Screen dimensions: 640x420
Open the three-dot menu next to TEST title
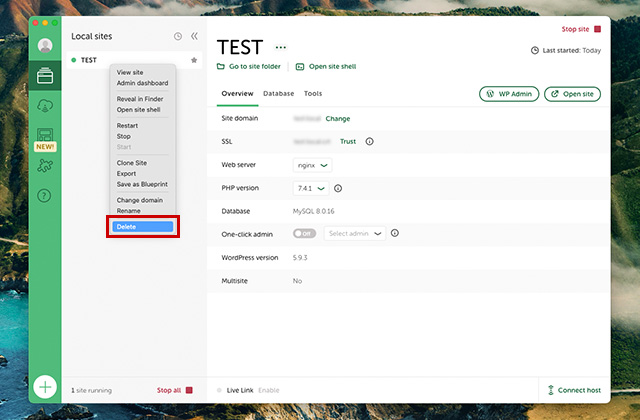point(281,47)
